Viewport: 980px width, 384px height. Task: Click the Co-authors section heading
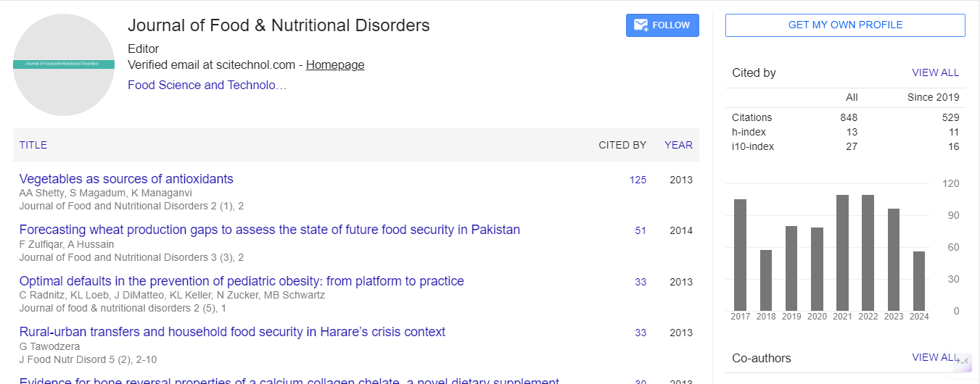[762, 358]
